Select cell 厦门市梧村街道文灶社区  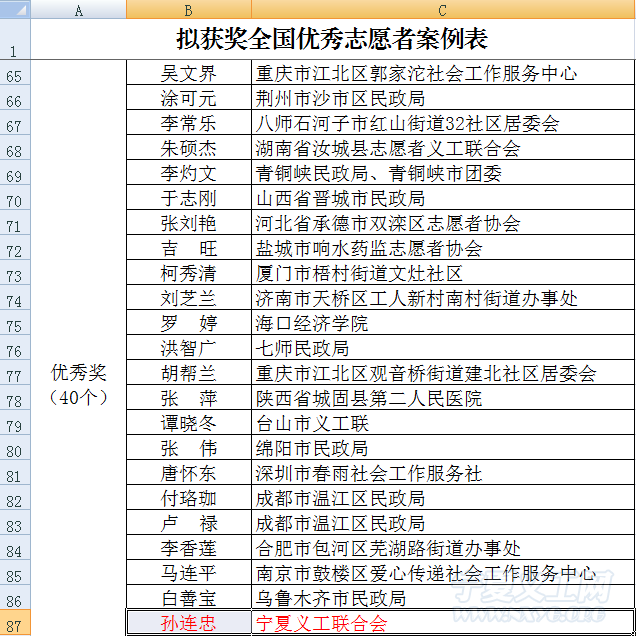point(443,273)
